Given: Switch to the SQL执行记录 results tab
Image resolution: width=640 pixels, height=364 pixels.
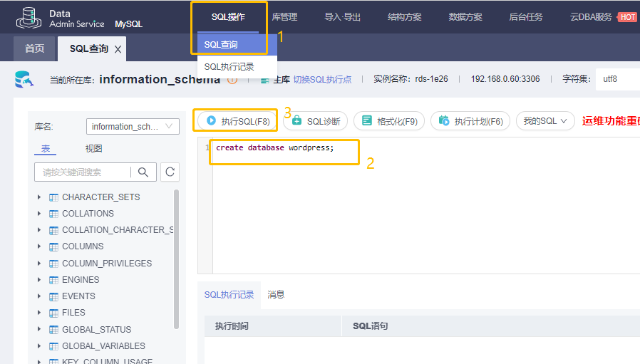Looking at the screenshot, I should pyautogui.click(x=229, y=295).
